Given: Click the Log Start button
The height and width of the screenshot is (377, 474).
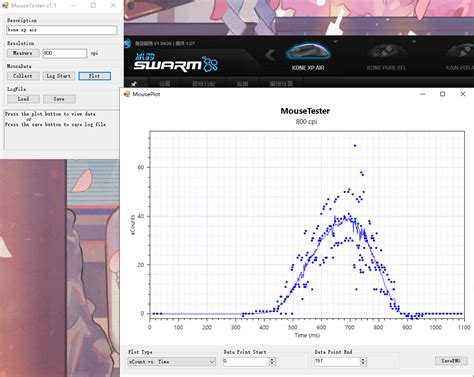Looking at the screenshot, I should (x=59, y=76).
